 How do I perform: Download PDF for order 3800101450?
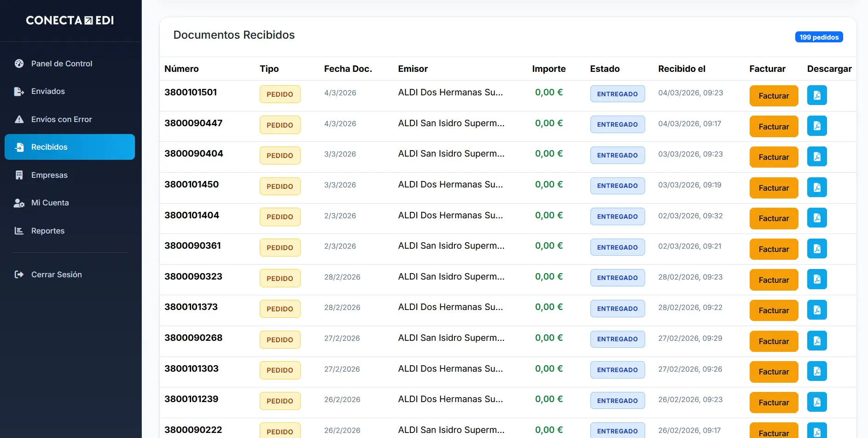[x=816, y=187]
